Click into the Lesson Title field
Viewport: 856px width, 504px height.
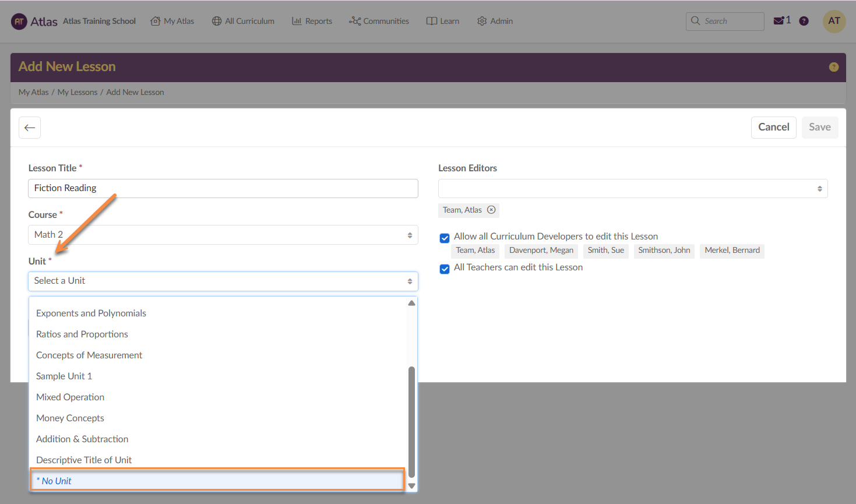point(223,188)
